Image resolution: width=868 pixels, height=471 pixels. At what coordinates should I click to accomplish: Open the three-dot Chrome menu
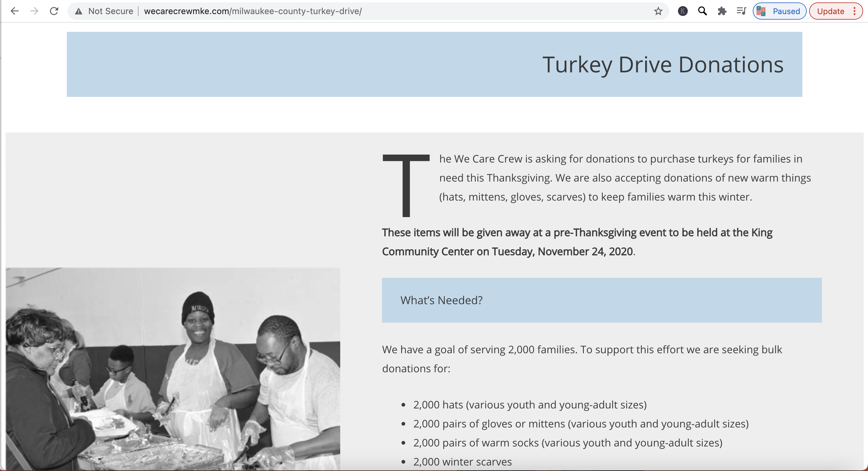855,11
